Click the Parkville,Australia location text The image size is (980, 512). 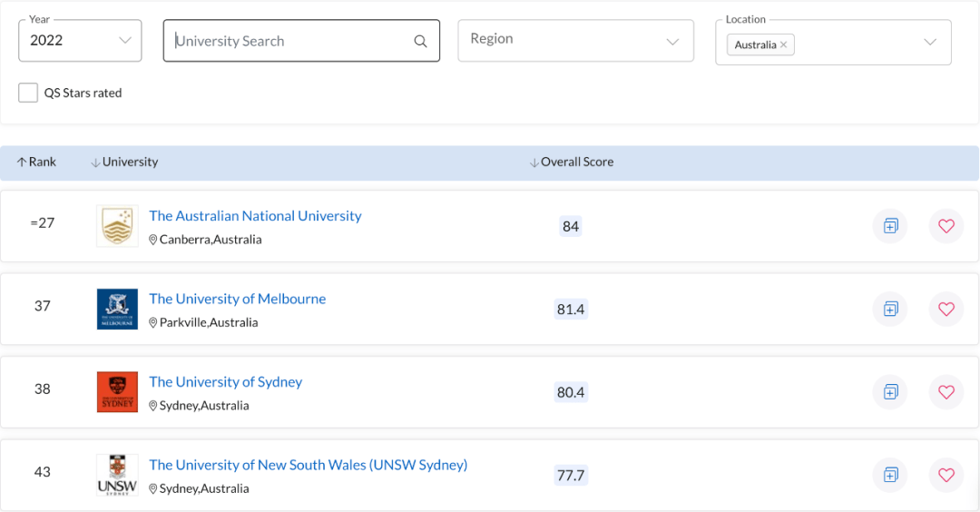(x=209, y=322)
